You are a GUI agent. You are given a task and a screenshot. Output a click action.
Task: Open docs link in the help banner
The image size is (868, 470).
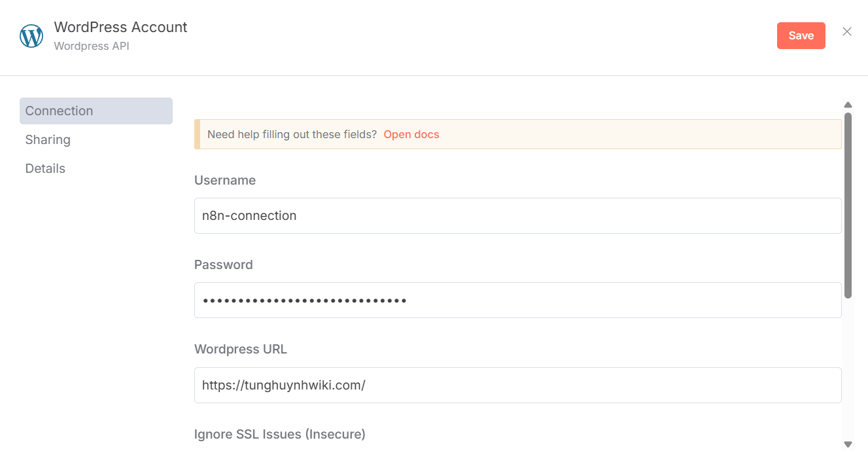[411, 134]
